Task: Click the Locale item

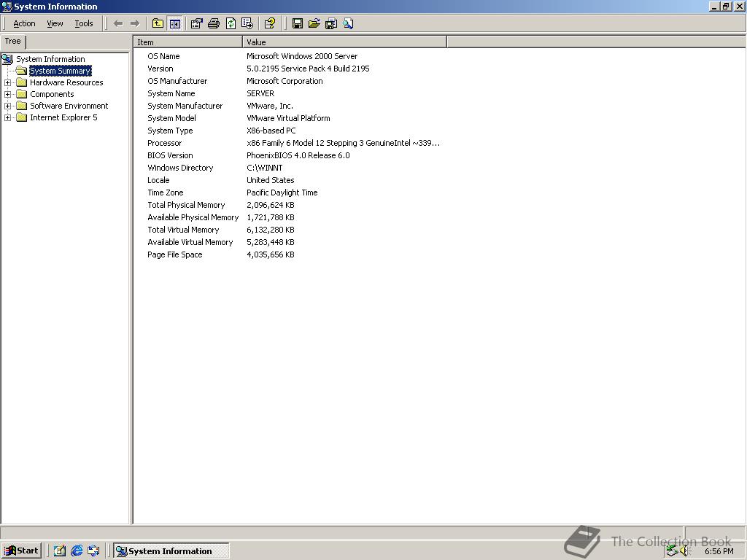Action: pyautogui.click(x=158, y=180)
